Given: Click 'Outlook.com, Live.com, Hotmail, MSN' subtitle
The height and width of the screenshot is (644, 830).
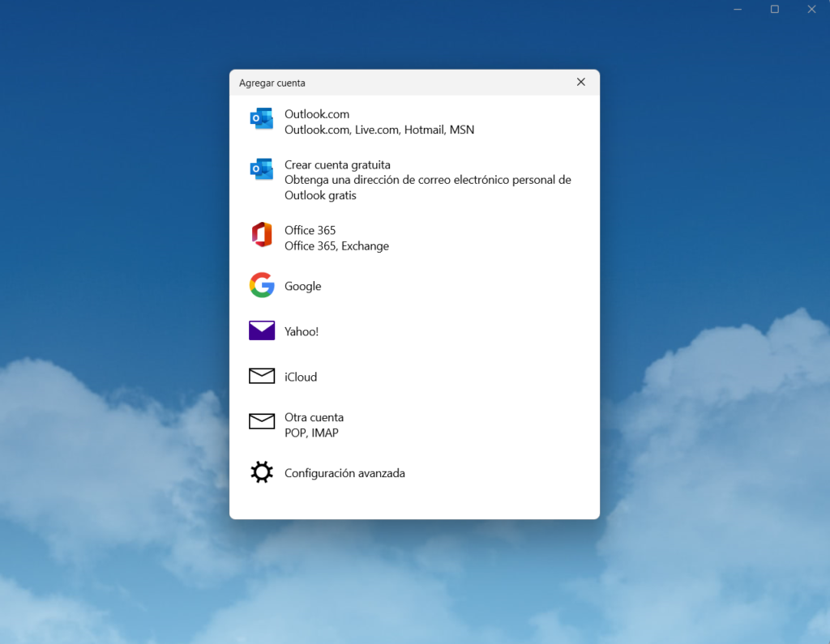Looking at the screenshot, I should [379, 130].
